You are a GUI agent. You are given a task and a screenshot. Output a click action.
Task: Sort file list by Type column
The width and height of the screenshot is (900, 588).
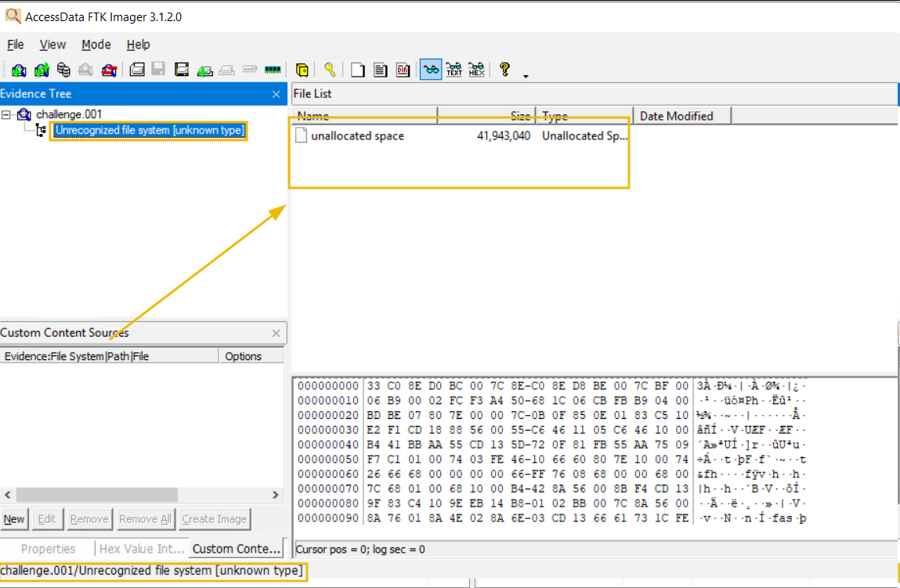pos(584,116)
